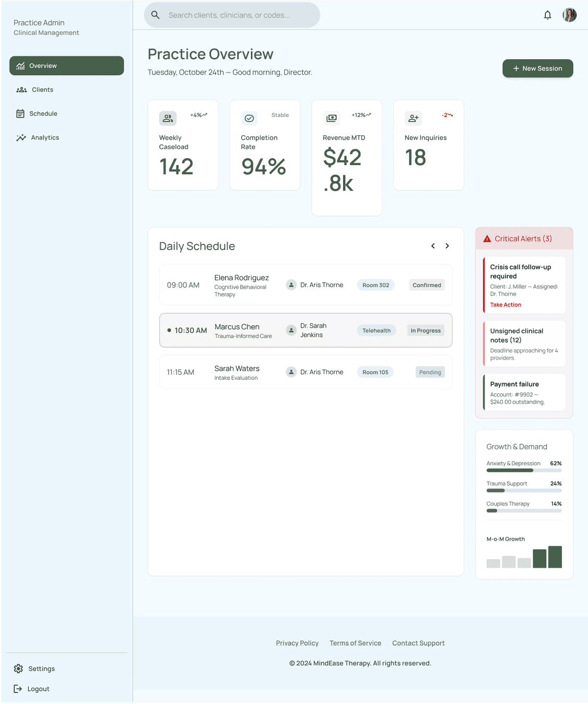Click the Critical Alerts warning triangle

487,239
